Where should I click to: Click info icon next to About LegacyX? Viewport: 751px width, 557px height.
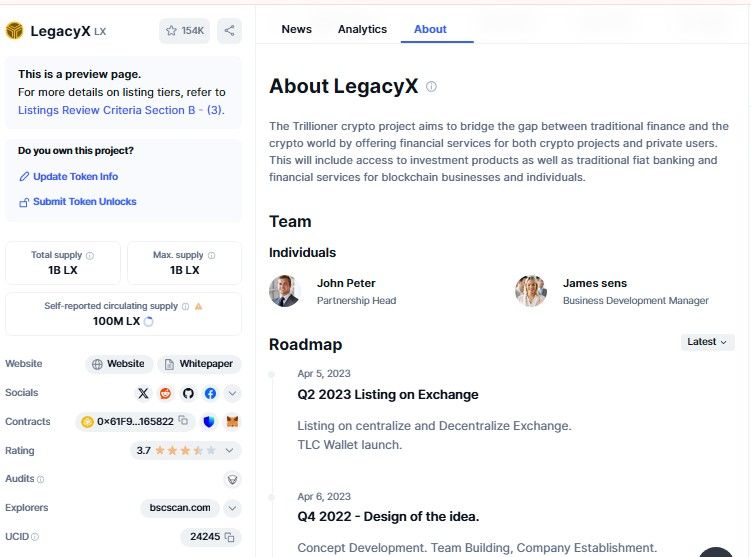coord(431,87)
